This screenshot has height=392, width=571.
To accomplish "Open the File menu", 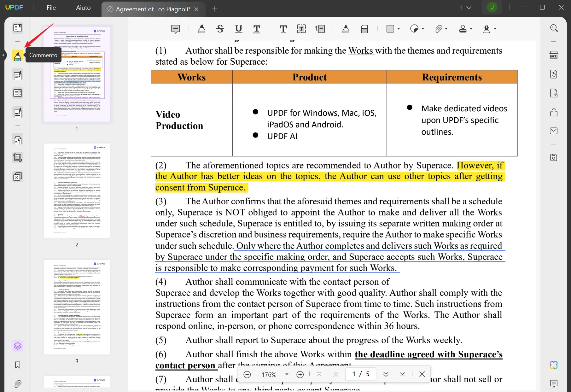I will coord(51,8).
